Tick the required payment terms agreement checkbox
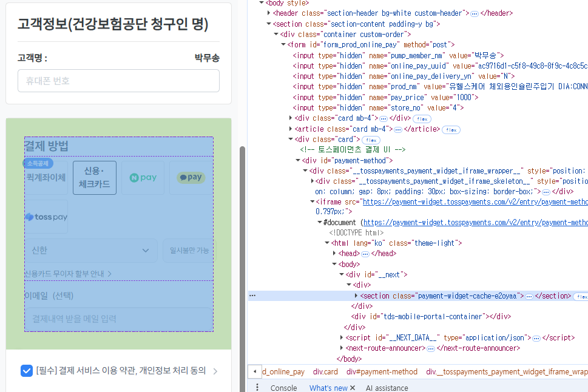Screen dimensions: 588x392 26,371
